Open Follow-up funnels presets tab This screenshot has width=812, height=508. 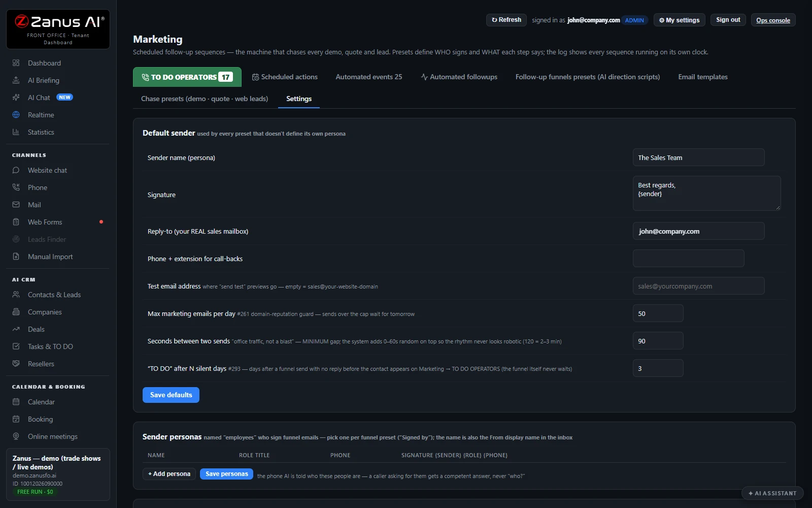click(x=588, y=77)
